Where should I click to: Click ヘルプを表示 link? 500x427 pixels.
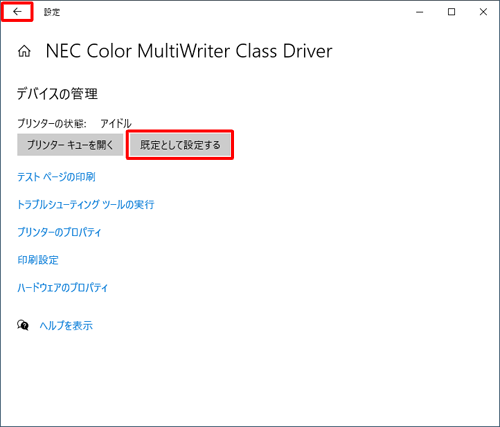[66, 325]
